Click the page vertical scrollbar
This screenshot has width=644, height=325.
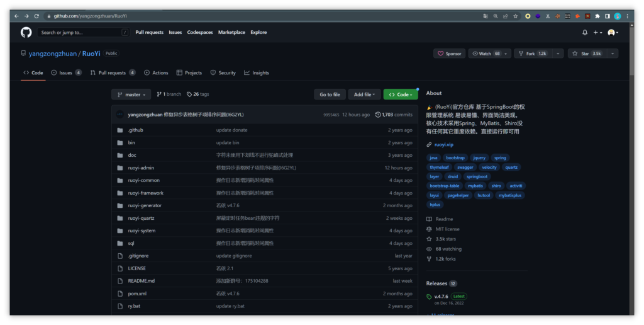click(x=631, y=49)
